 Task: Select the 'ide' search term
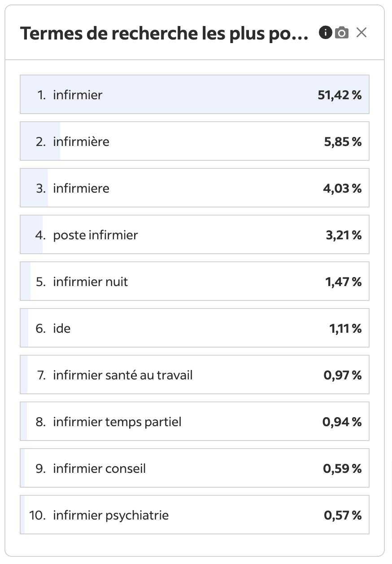click(195, 328)
